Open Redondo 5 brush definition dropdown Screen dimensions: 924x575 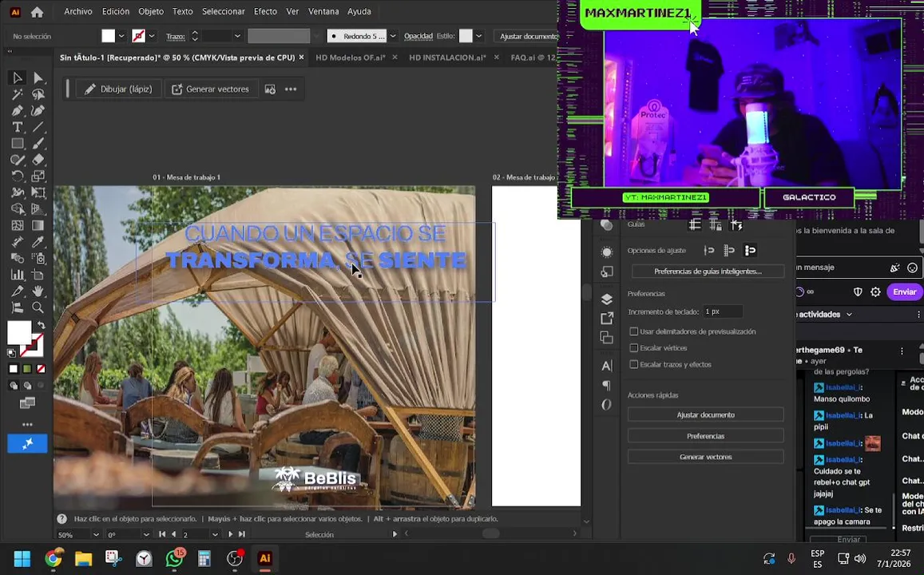point(393,36)
